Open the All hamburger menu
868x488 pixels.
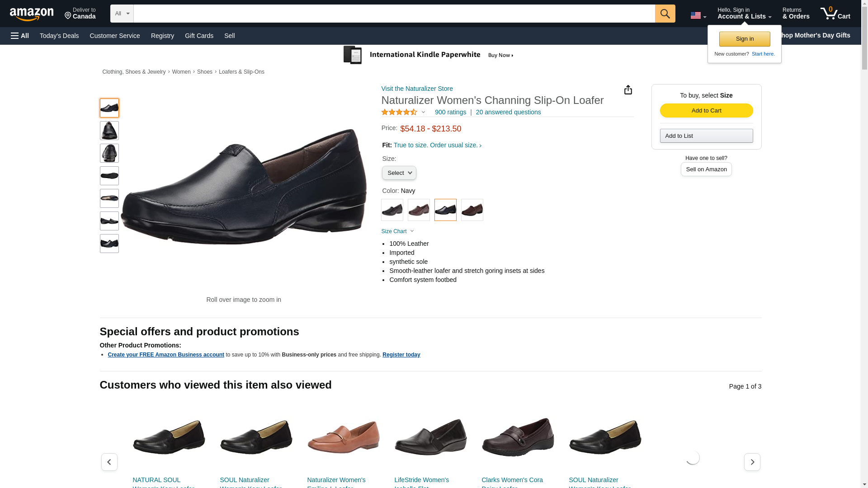coord(20,36)
